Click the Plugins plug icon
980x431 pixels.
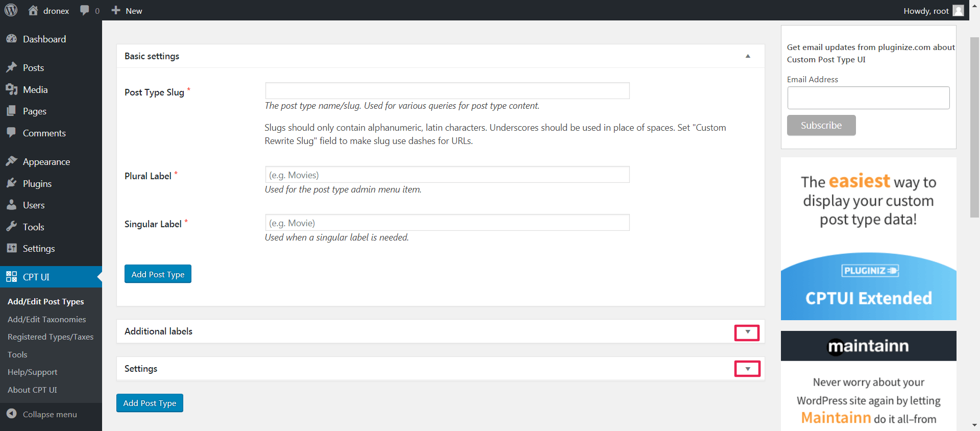(x=11, y=183)
